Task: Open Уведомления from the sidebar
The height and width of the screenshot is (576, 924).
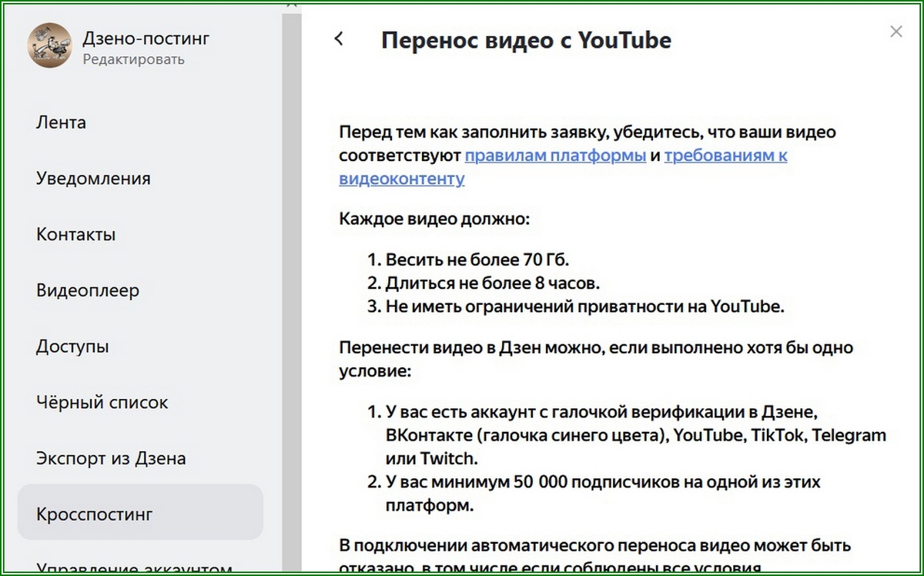Action: tap(94, 178)
